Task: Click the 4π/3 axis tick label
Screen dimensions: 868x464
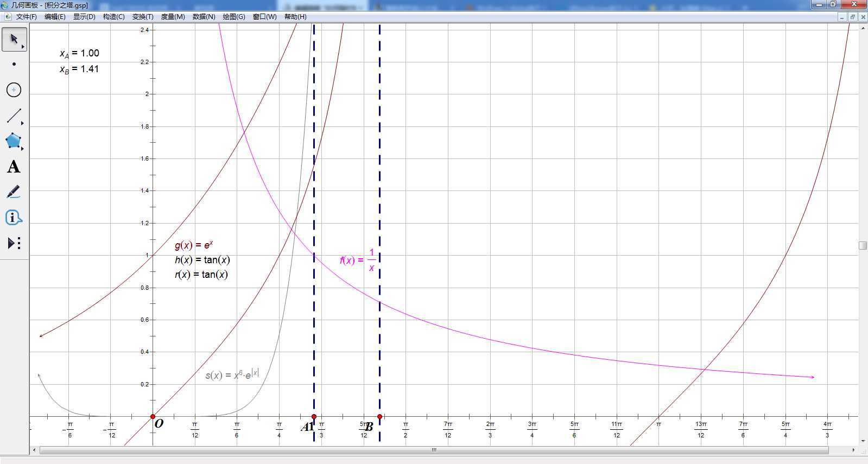Action: pos(827,430)
